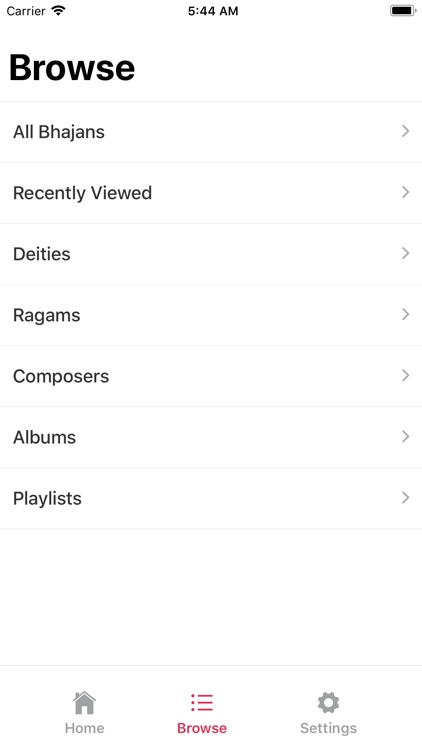The image size is (422, 750).
Task: Browse bhajans by Ragams
Action: pyautogui.click(x=211, y=315)
